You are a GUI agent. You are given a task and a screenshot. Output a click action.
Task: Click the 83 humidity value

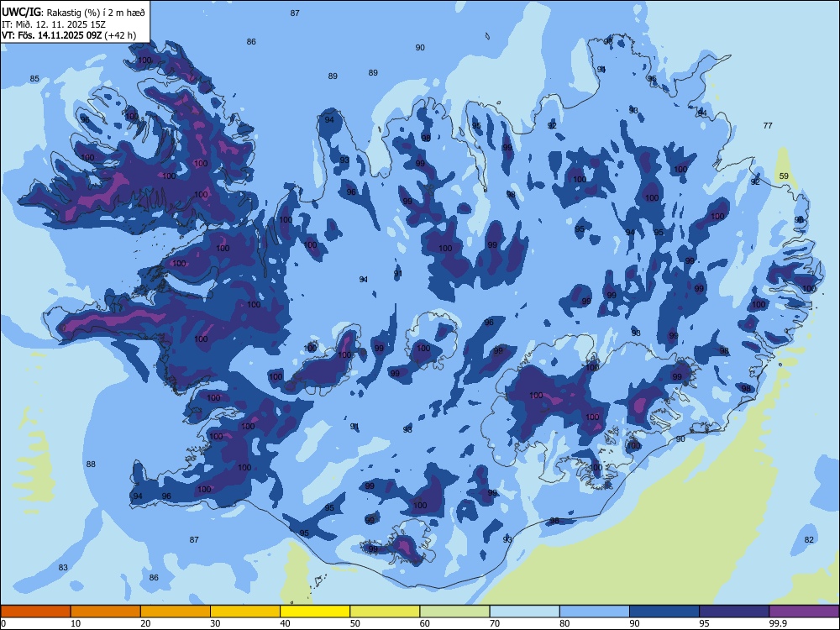pos(63,567)
